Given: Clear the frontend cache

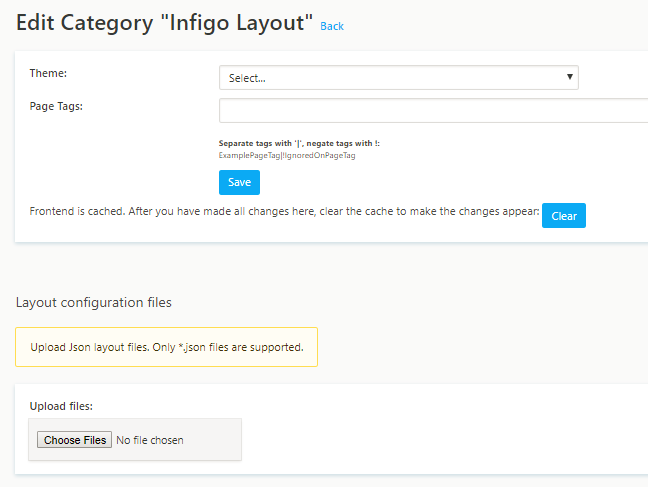Looking at the screenshot, I should coord(564,215).
